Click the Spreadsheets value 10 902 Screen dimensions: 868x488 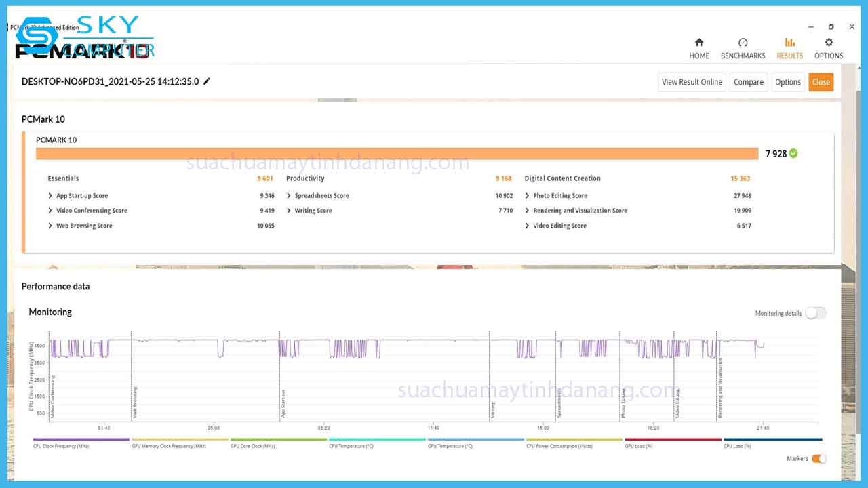click(504, 196)
